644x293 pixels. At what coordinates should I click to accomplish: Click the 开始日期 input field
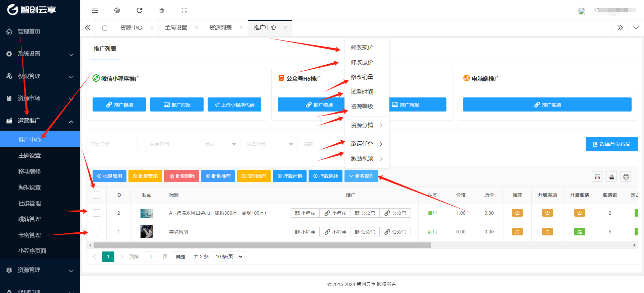pos(112,144)
